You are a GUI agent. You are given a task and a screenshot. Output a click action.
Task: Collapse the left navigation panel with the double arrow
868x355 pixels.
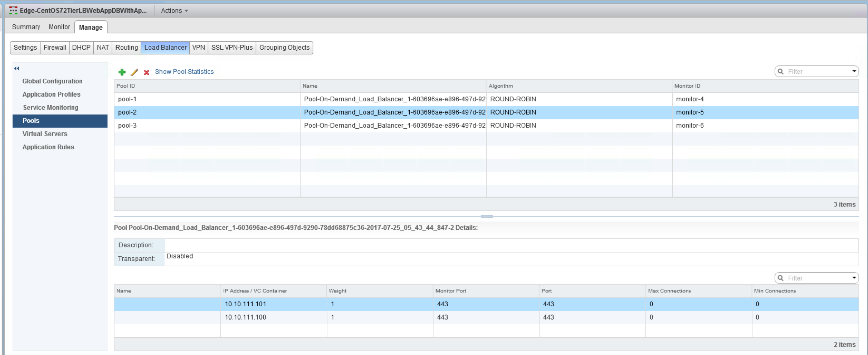[16, 68]
